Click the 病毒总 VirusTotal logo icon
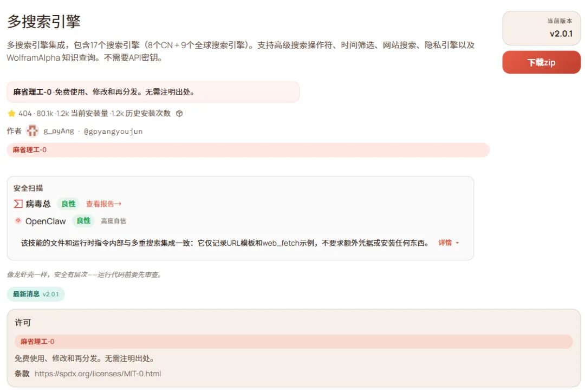 [x=18, y=204]
